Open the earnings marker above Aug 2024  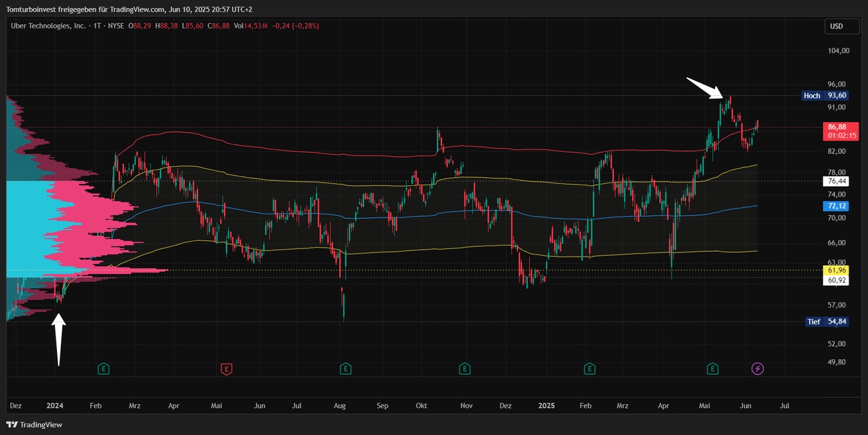pos(345,368)
